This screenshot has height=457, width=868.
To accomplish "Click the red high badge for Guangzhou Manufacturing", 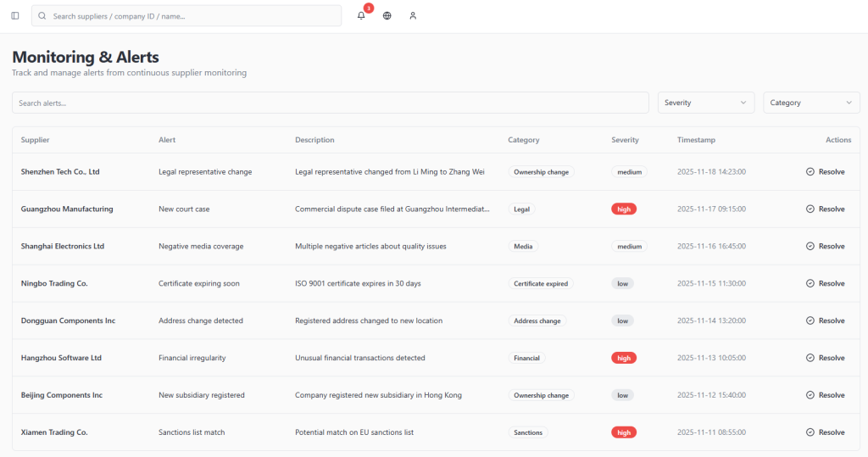I will [624, 209].
